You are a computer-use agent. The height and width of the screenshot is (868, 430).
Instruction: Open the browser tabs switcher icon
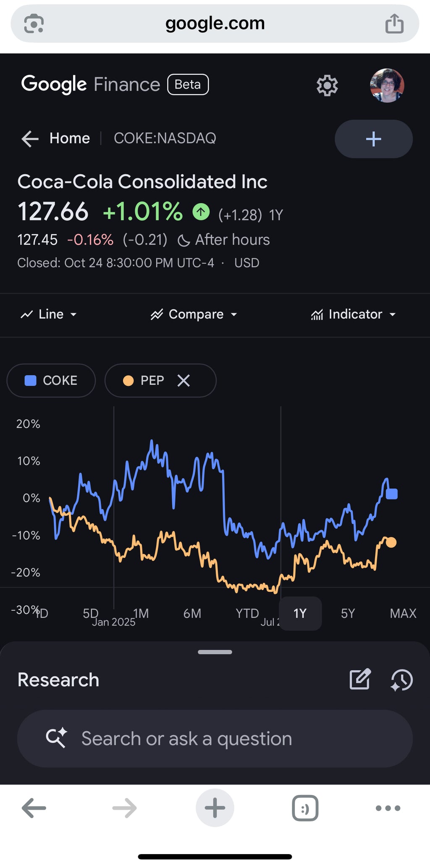click(x=305, y=808)
